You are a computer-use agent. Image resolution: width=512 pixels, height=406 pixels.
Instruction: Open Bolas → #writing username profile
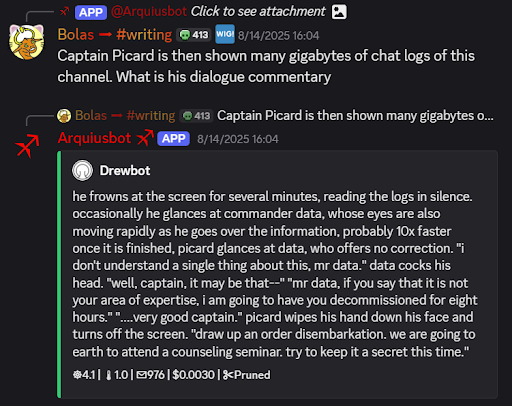click(115, 35)
